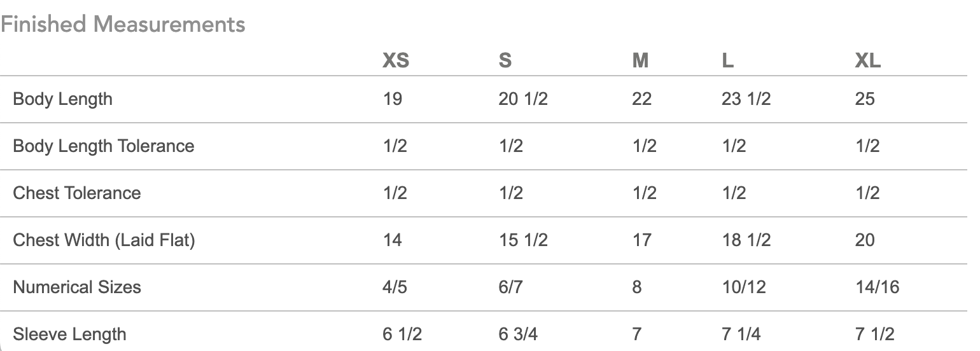Image resolution: width=980 pixels, height=351 pixels.
Task: Select the Body Length Tolerance row label
Action: [104, 146]
